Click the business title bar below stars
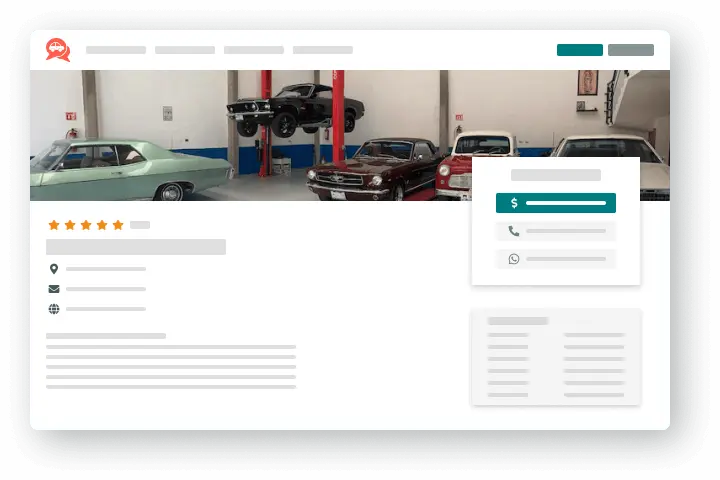This screenshot has height=480, width=720. pyautogui.click(x=136, y=247)
